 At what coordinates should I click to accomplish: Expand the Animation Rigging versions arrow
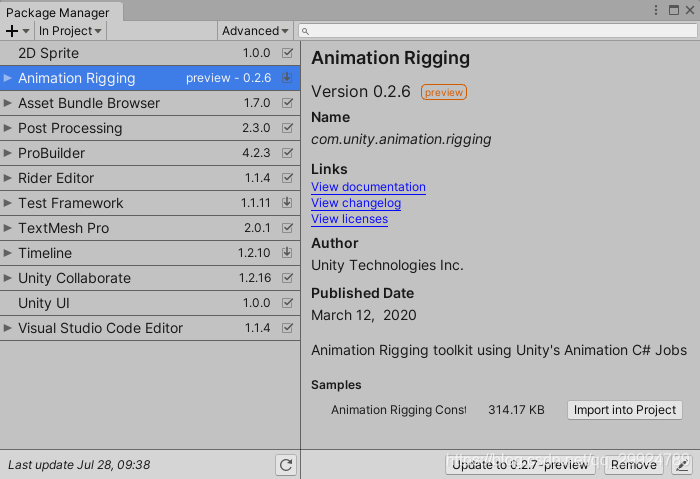8,78
